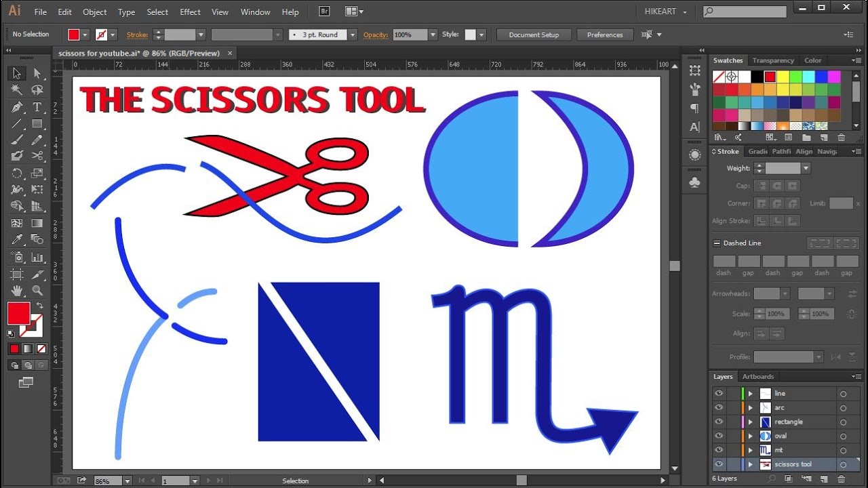Select the Line Segment tool
868x488 pixels.
point(17,123)
